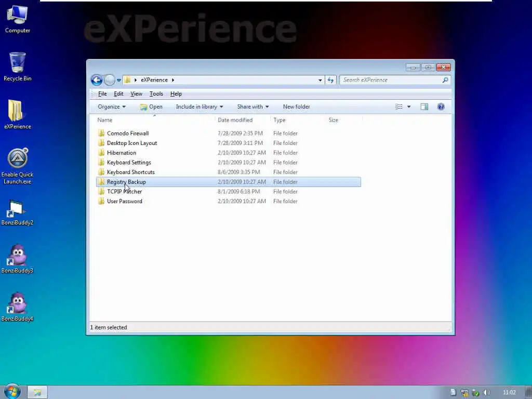Viewport: 532px width, 399px height.
Task: Expand the chevron after eXPerience in breadcrumb
Action: [172, 80]
